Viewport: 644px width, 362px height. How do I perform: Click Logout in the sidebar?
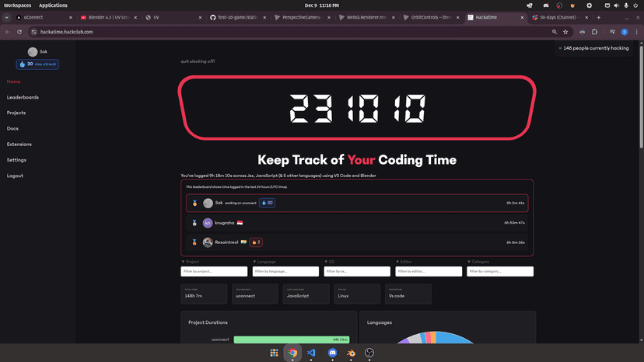click(15, 176)
